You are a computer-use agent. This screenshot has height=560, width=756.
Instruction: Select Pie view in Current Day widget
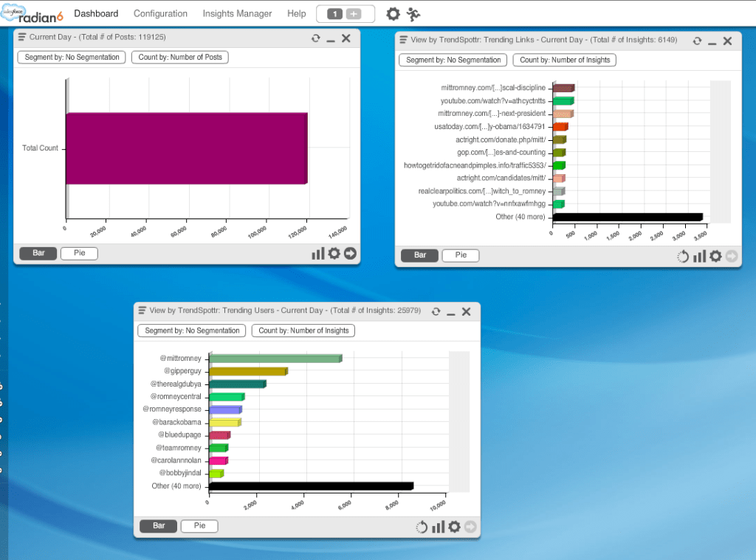pos(79,253)
